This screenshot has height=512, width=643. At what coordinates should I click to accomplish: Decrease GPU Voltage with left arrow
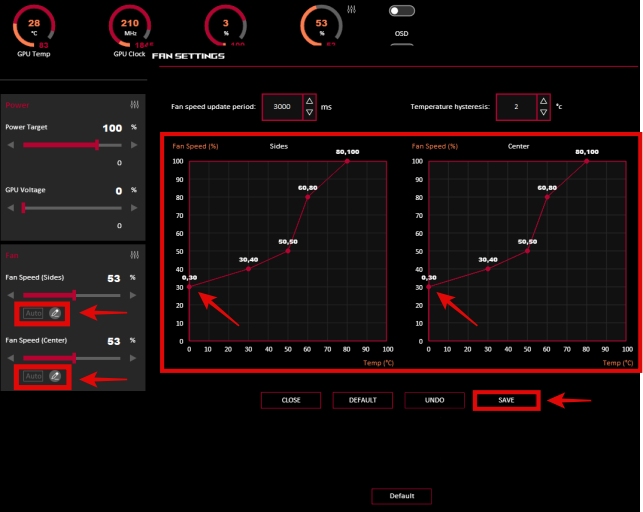point(11,208)
